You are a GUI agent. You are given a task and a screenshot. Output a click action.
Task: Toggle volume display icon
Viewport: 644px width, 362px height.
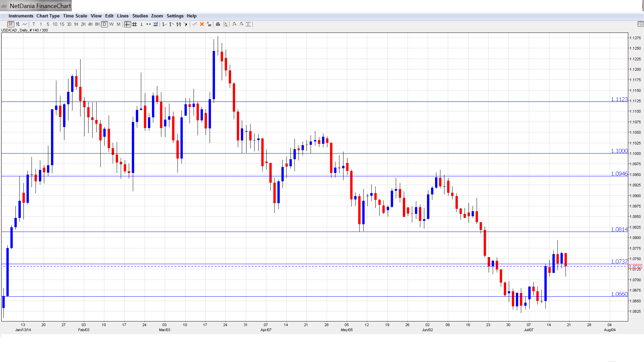pyautogui.click(x=156, y=24)
